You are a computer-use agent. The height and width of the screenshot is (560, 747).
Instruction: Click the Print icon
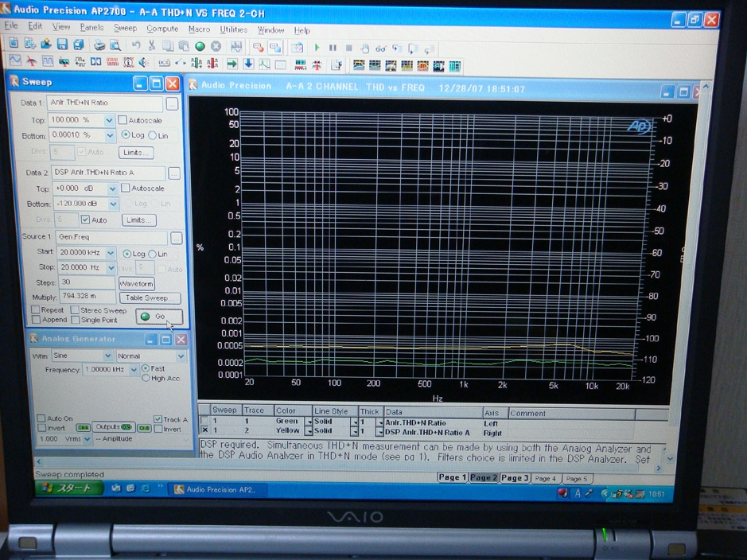point(99,45)
